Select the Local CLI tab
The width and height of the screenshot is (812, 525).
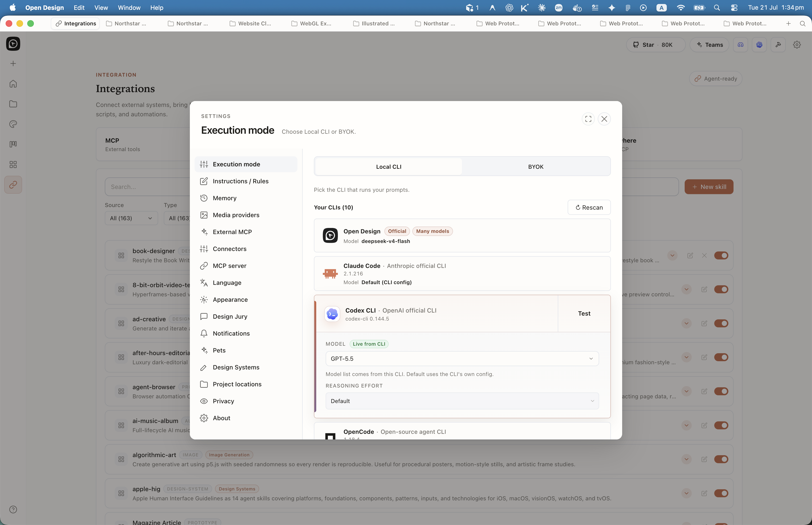[x=388, y=166]
